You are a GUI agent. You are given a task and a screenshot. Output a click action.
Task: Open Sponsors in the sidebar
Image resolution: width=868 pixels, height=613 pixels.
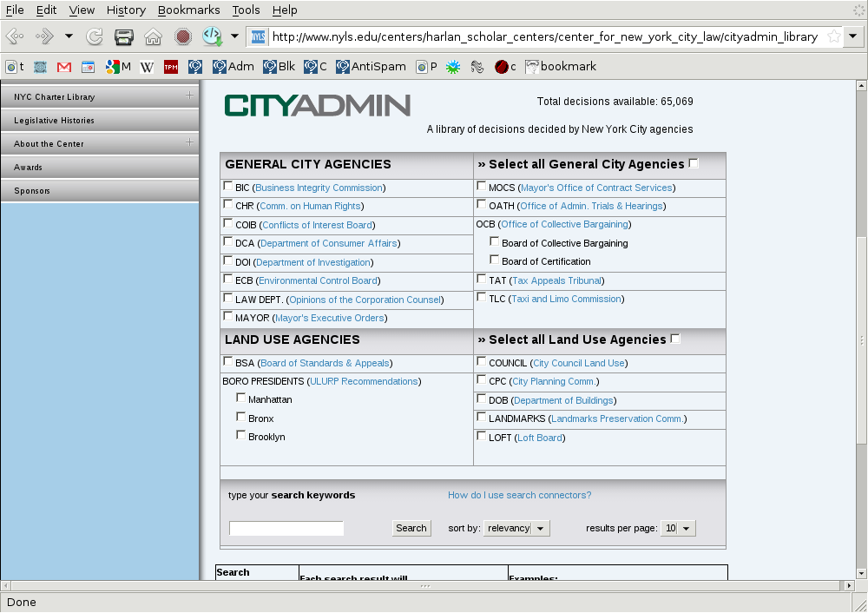[x=100, y=190]
